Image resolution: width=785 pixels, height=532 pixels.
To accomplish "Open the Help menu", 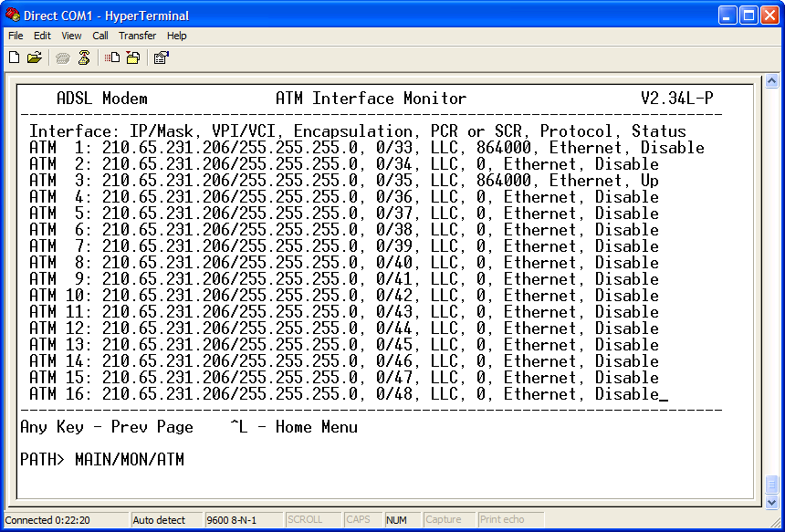I will (x=177, y=36).
